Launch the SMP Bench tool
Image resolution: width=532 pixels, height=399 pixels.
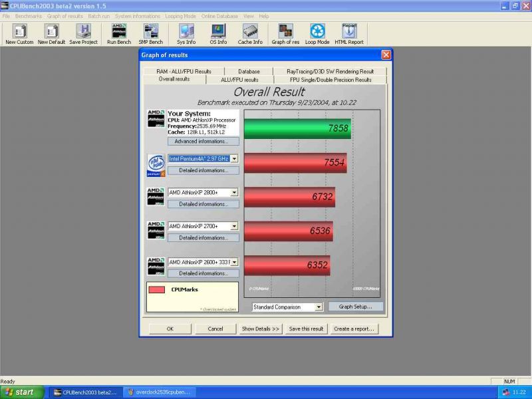pyautogui.click(x=151, y=34)
